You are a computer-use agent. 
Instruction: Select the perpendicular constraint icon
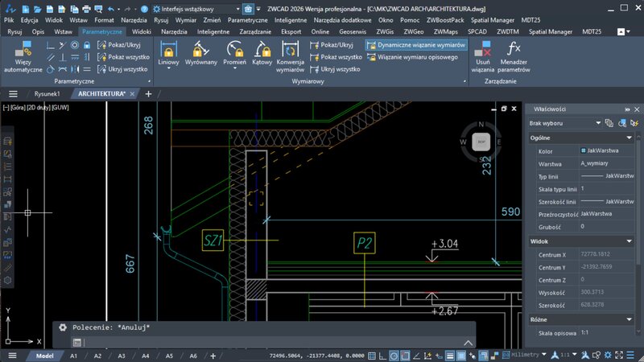[63, 57]
